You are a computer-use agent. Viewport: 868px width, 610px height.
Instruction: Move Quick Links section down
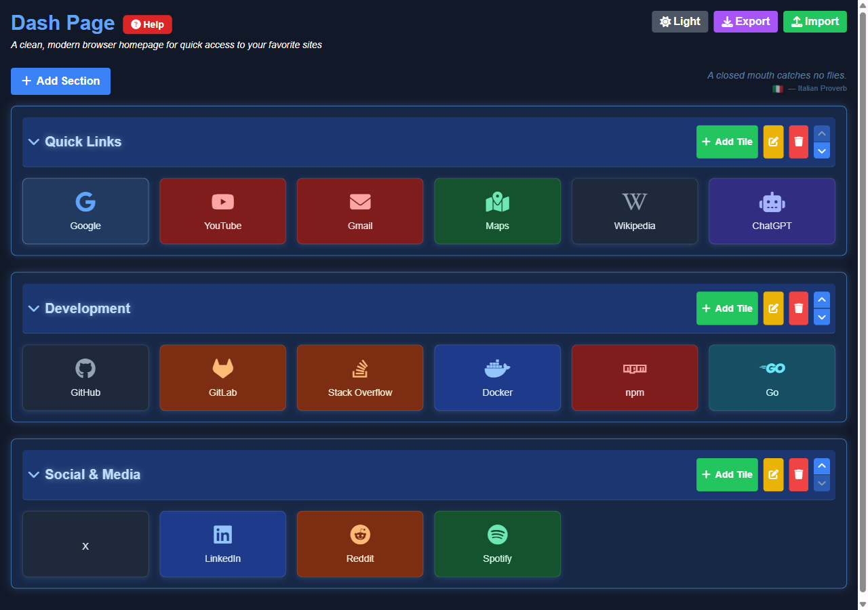coord(822,150)
